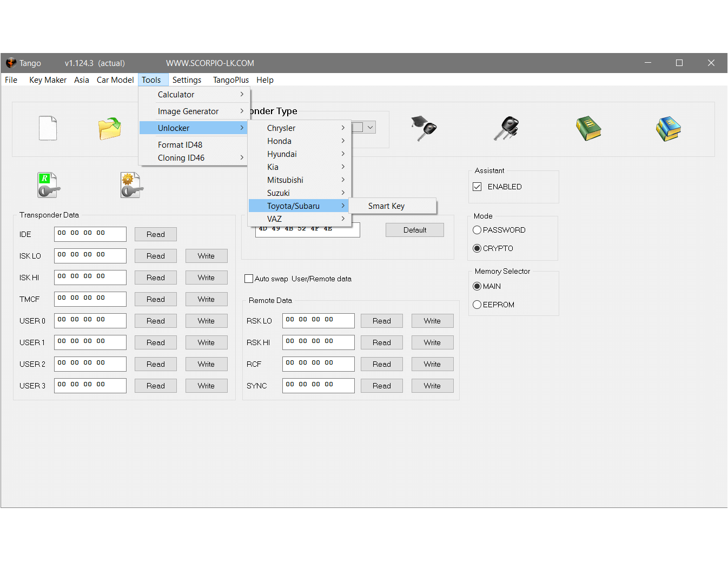The width and height of the screenshot is (728, 561).
Task: Open the Settings menu
Action: pos(187,80)
